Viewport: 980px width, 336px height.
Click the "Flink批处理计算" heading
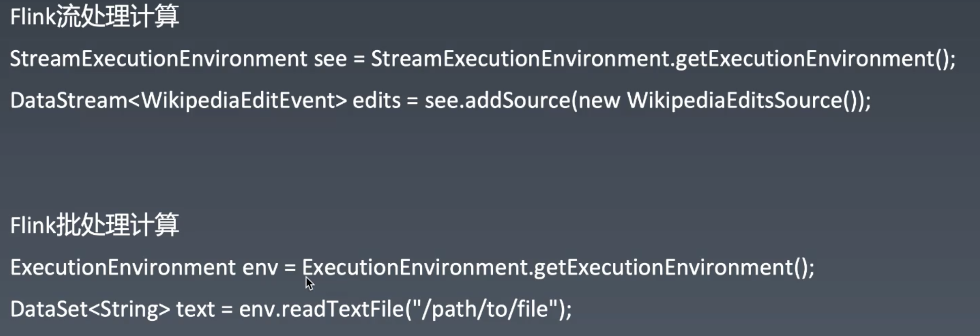(x=94, y=226)
